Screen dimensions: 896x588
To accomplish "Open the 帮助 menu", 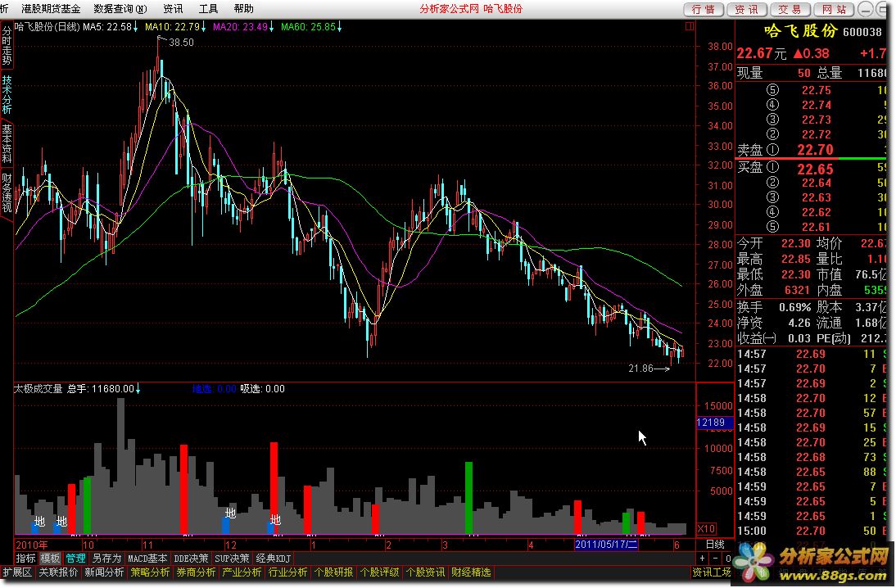I will pos(243,8).
